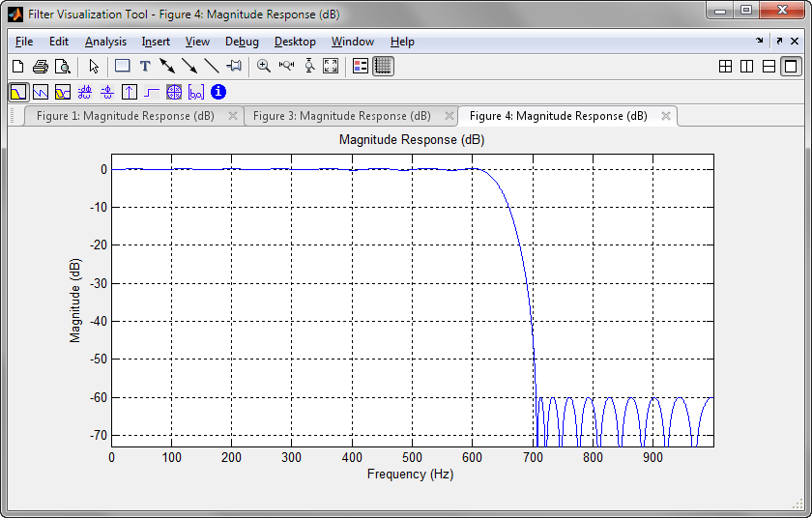The image size is (812, 518).
Task: Click the dock arrow in menu bar
Action: coord(760,41)
